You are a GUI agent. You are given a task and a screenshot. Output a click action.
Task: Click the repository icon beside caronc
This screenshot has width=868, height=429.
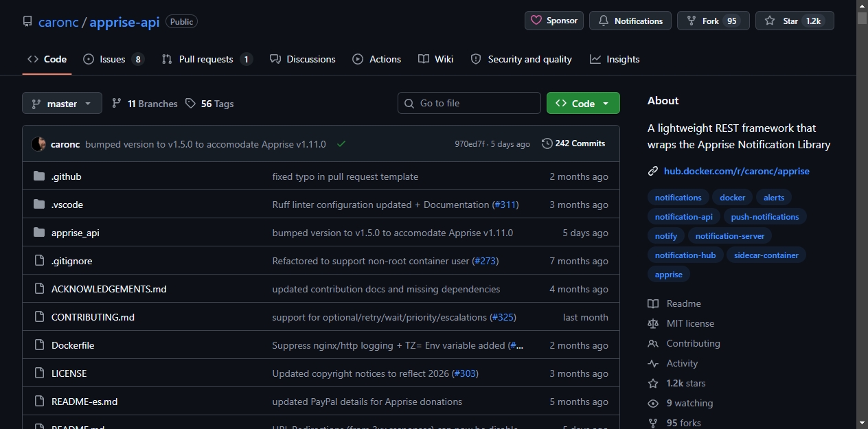pos(27,21)
